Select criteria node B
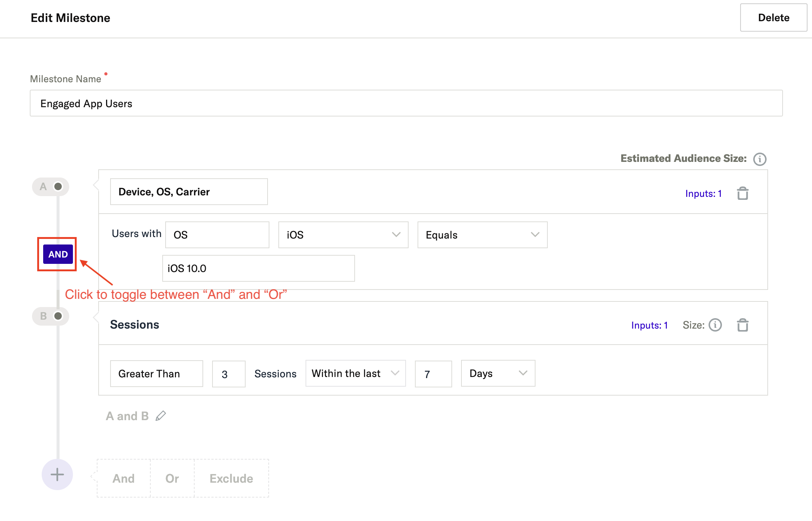812x521 pixels. tap(51, 316)
